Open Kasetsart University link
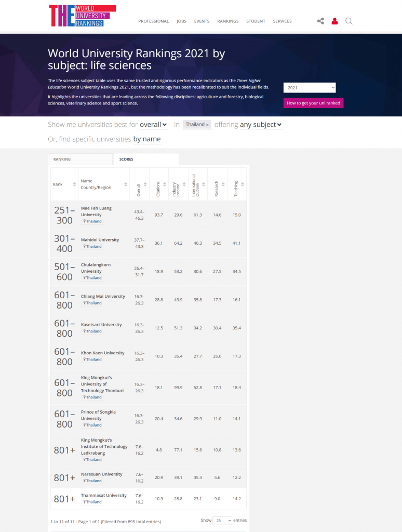This screenshot has width=402, height=532. tap(101, 324)
